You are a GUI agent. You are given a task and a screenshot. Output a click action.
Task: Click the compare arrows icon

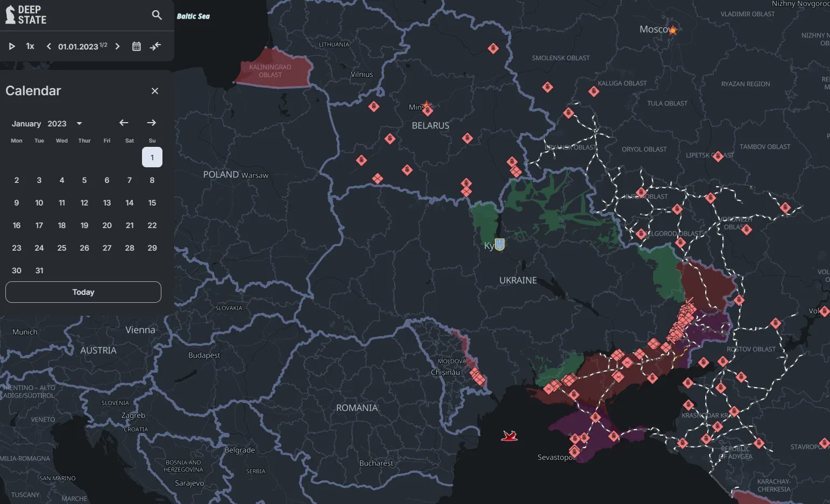coord(155,46)
